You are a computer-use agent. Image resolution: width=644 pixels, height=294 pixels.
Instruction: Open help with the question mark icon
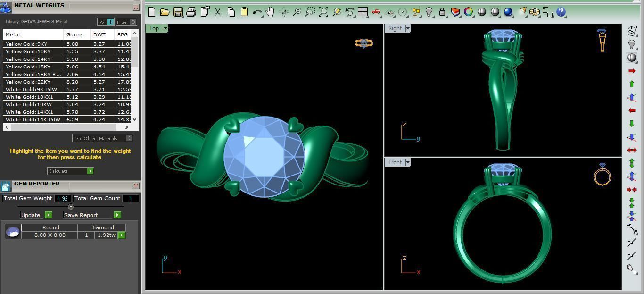point(561,12)
